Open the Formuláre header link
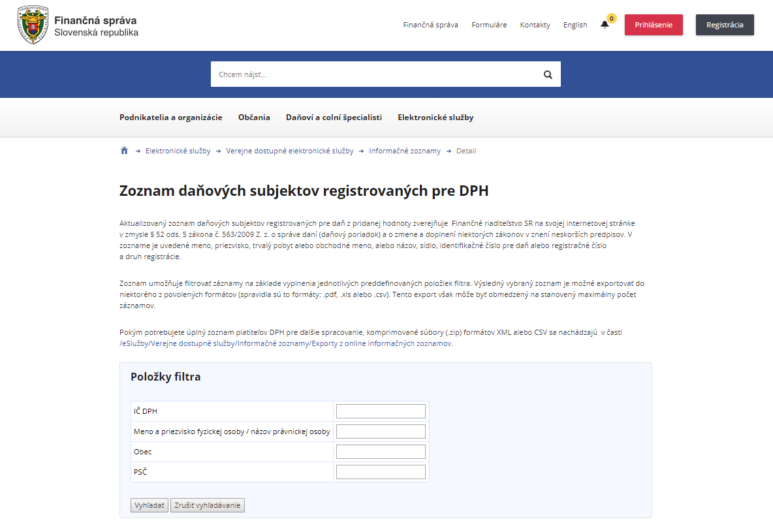Viewport: 773px width, 532px height. [x=489, y=25]
